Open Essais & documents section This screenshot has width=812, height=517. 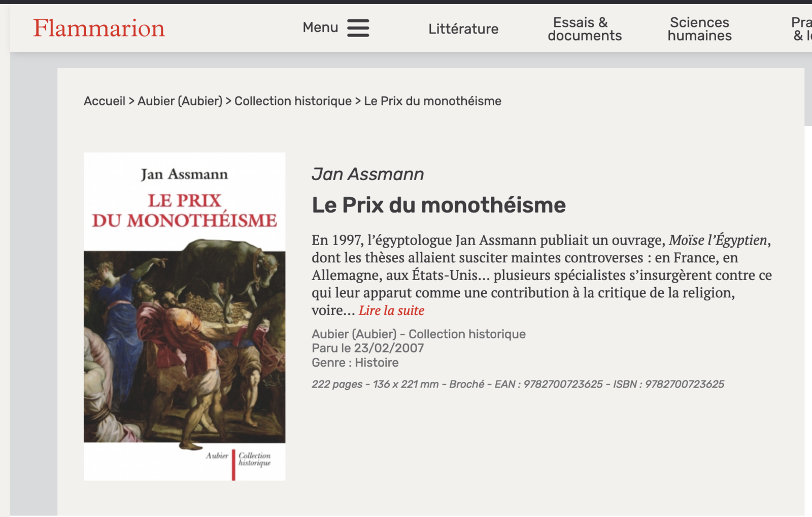click(585, 29)
